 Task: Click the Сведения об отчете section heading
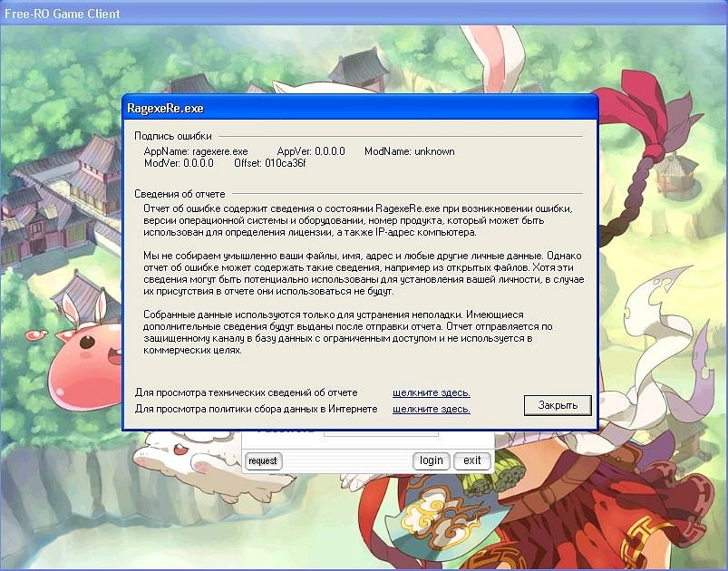pyautogui.click(x=180, y=194)
